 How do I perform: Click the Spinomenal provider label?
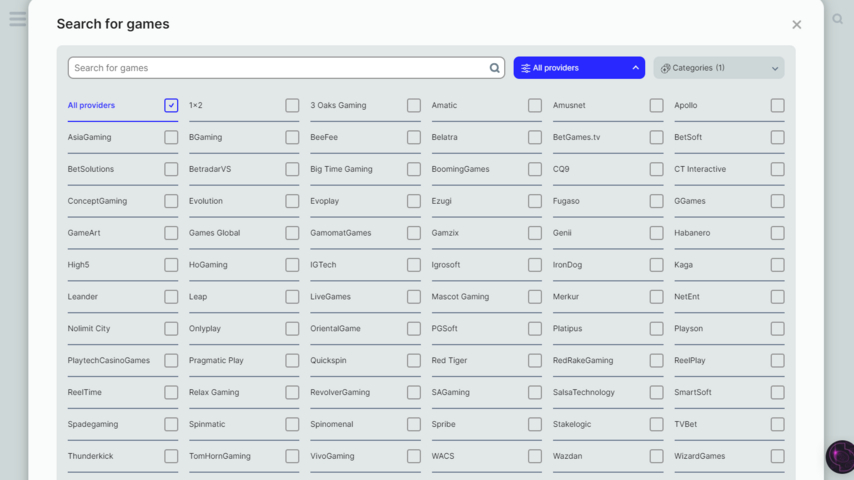(x=332, y=424)
